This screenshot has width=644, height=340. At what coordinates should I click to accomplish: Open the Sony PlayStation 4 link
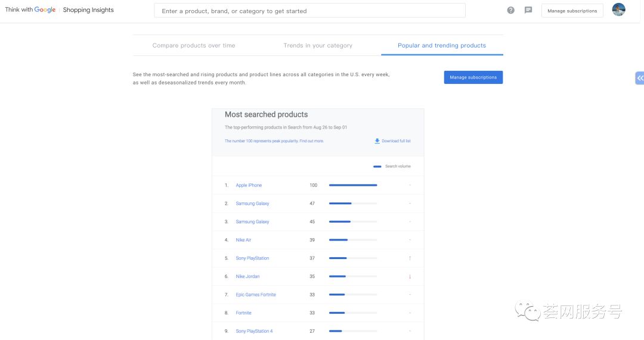pos(254,332)
